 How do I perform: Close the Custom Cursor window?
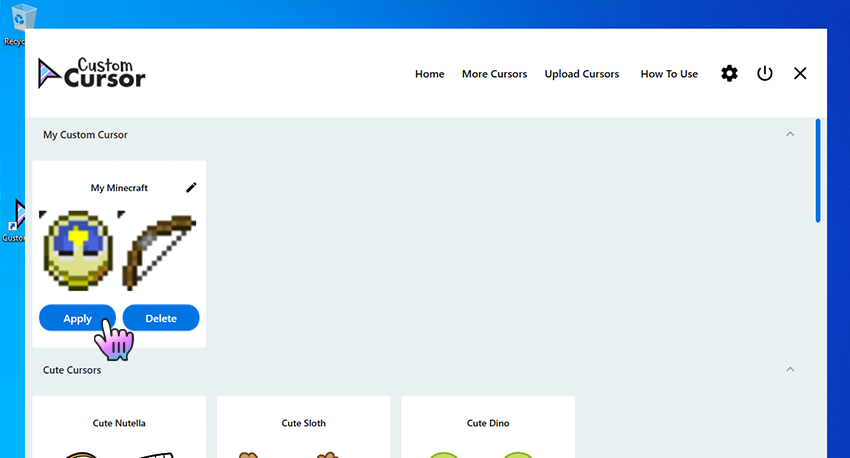tap(800, 73)
